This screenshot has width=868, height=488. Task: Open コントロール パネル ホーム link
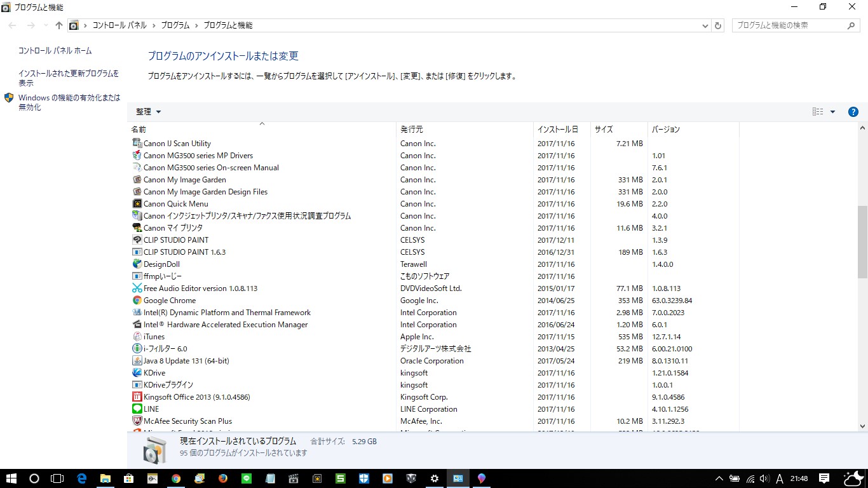point(55,51)
